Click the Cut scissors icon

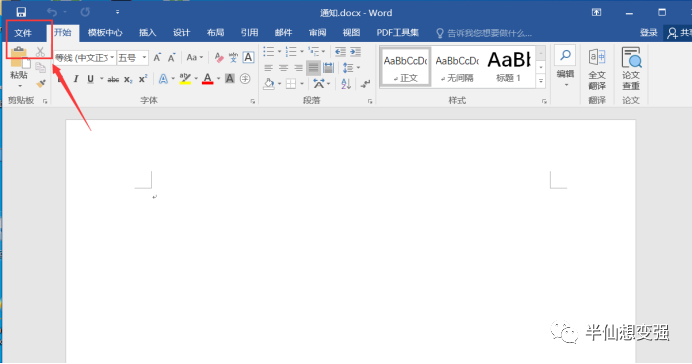pyautogui.click(x=40, y=52)
